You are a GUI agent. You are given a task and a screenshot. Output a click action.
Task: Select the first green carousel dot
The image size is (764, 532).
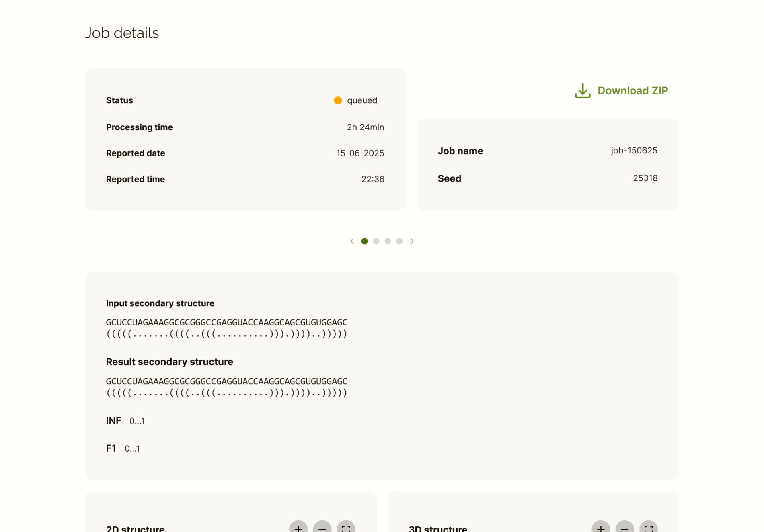pyautogui.click(x=364, y=241)
